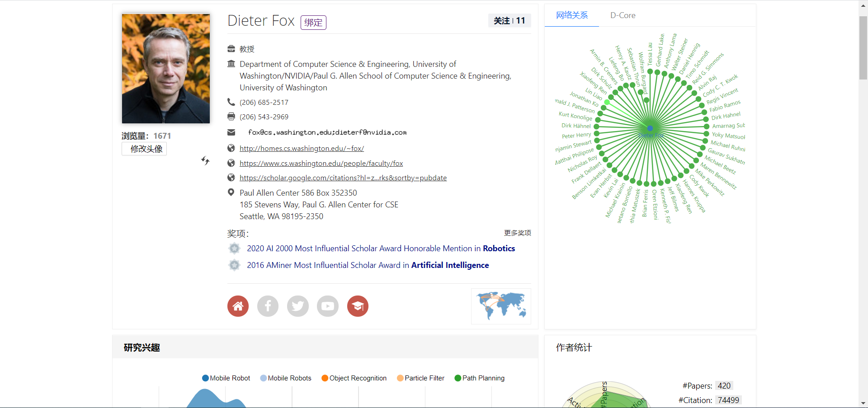Toggle Mobile Robot legend item
868x408 pixels.
[226, 378]
